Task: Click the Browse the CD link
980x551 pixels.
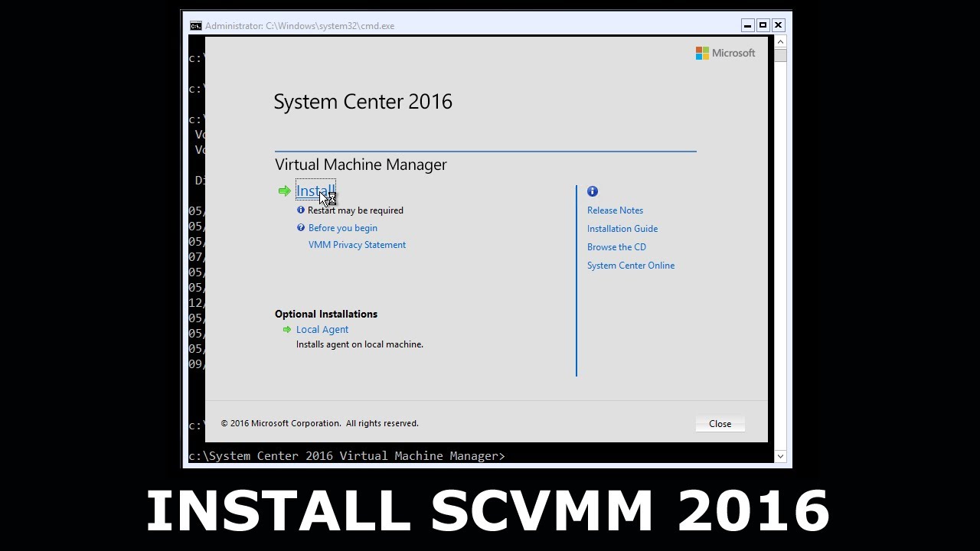Action: pos(616,247)
